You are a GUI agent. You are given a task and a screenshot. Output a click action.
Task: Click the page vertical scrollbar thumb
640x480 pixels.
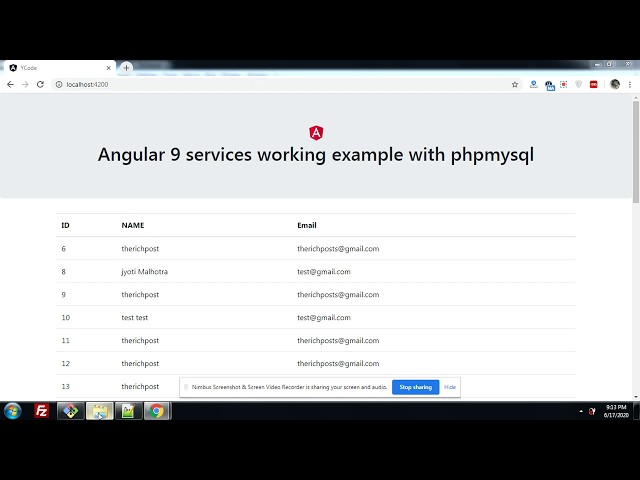pyautogui.click(x=636, y=151)
